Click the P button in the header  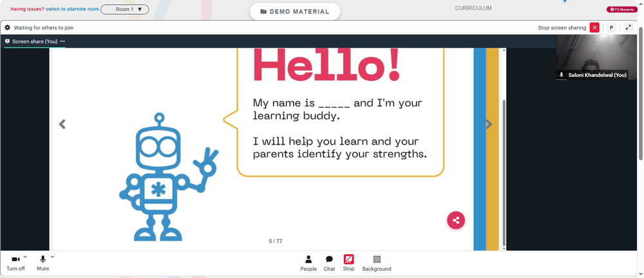611,28
